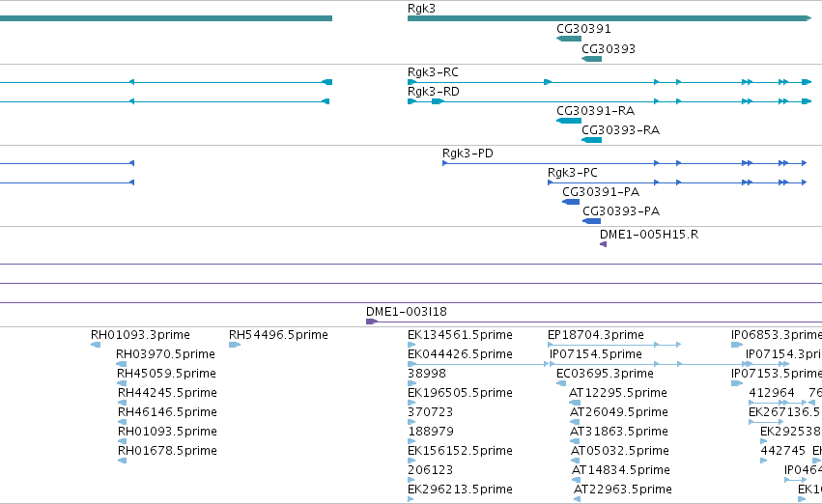Select the Rgk3-RC transcript label
Screen dimensions: 822x504
pos(433,71)
